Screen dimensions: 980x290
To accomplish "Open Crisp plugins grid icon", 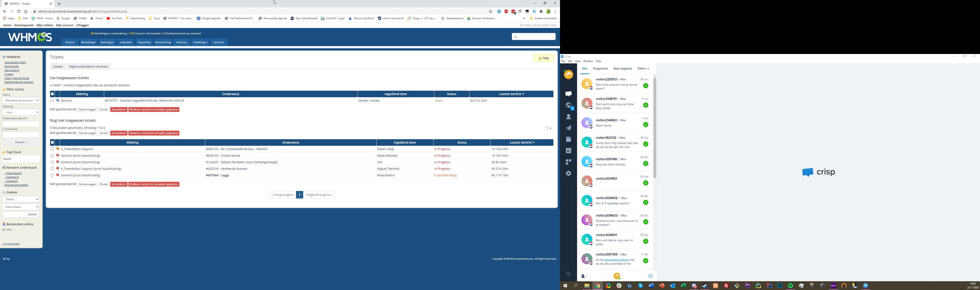I will (568, 162).
